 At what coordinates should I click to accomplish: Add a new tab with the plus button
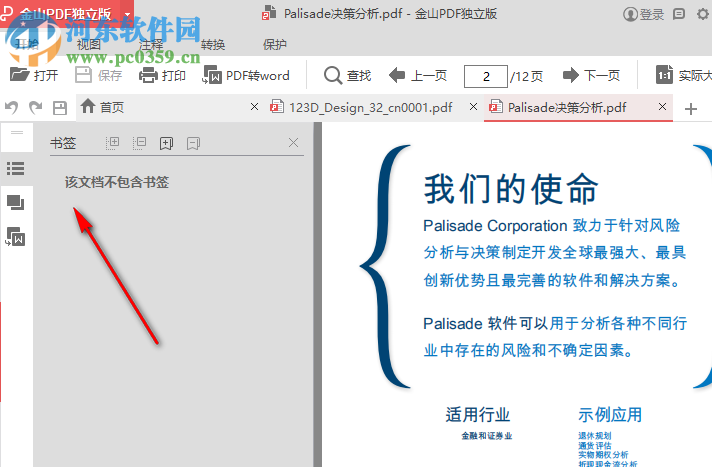[x=691, y=109]
